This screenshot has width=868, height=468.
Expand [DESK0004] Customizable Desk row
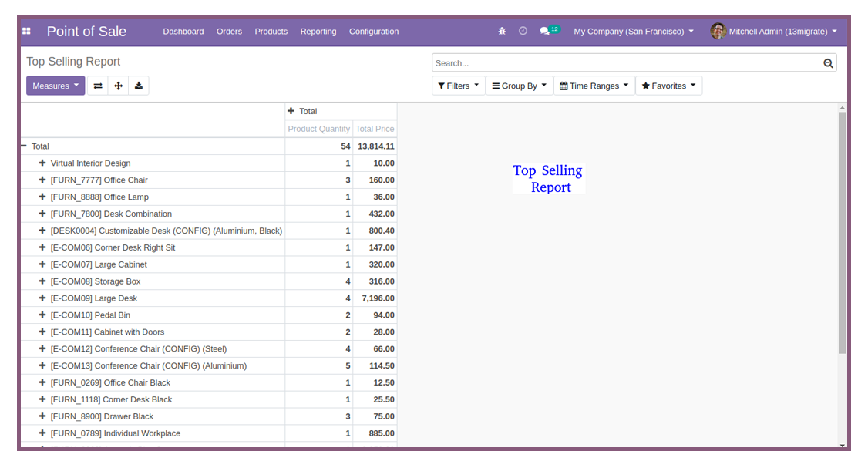point(42,231)
